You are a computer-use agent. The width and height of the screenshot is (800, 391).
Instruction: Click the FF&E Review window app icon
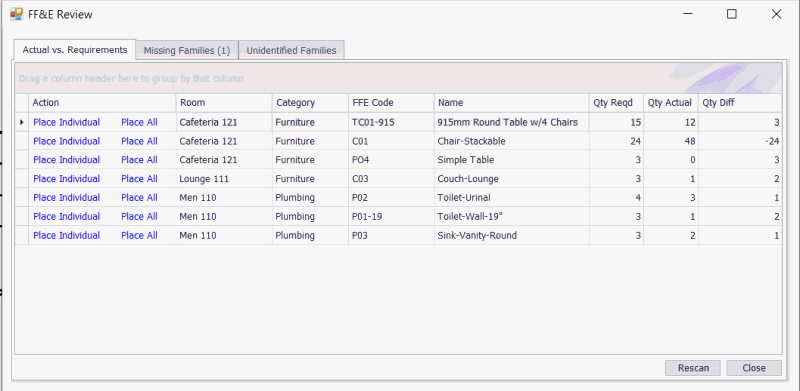(x=16, y=14)
